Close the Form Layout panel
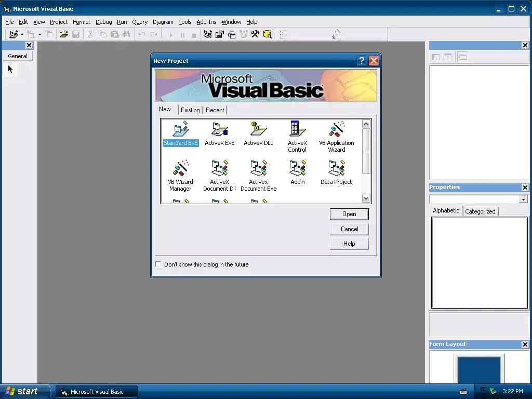The width and height of the screenshot is (532, 399). tap(525, 344)
